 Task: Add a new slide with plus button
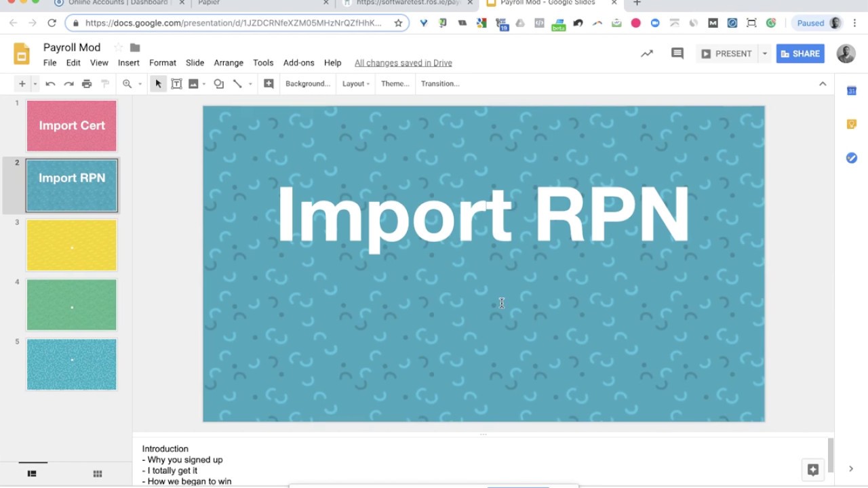[22, 83]
